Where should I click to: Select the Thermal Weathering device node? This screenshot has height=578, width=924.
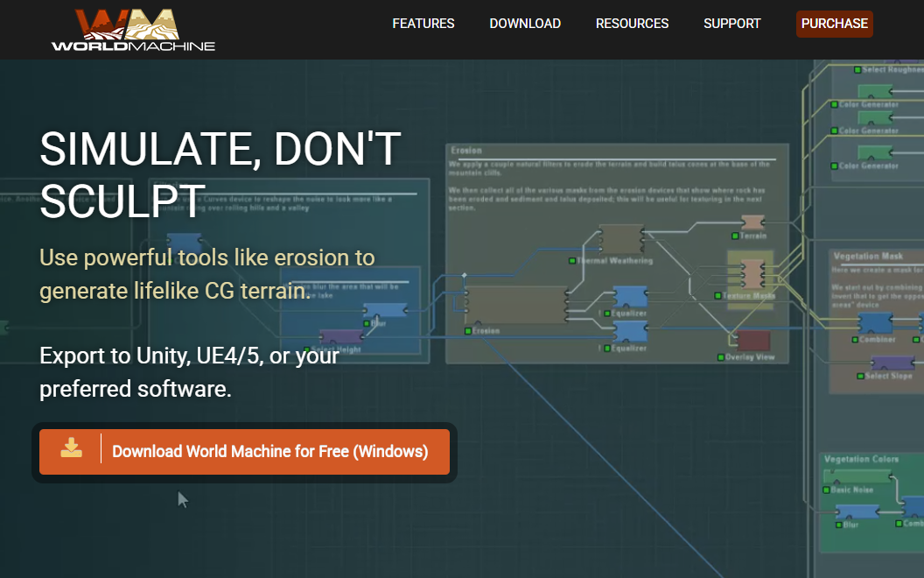click(620, 239)
